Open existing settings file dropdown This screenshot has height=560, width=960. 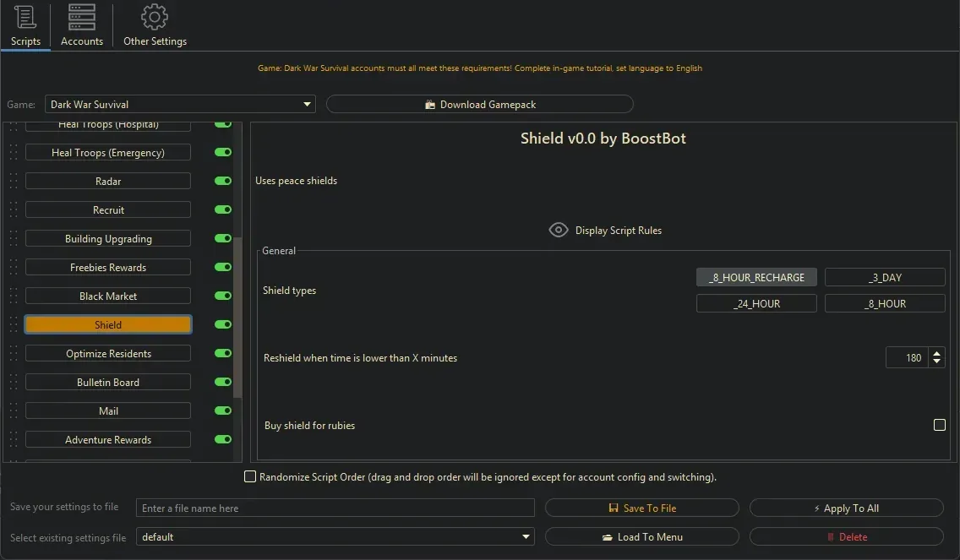pyautogui.click(x=335, y=536)
